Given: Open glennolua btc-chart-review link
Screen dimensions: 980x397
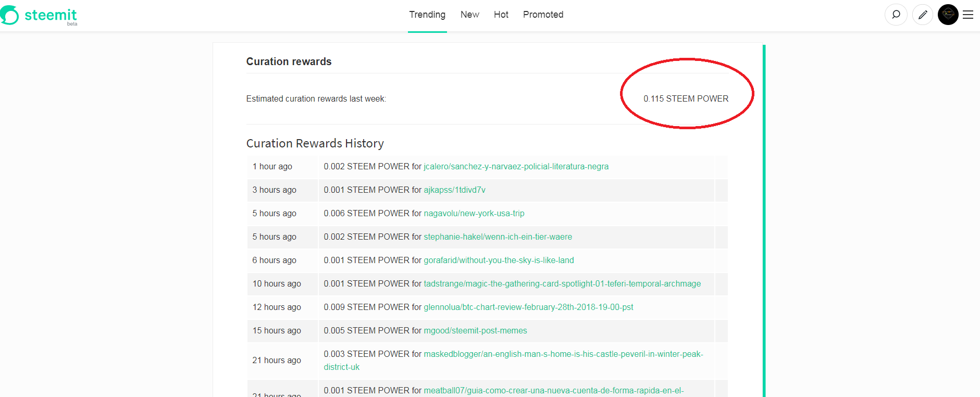Looking at the screenshot, I should [529, 307].
